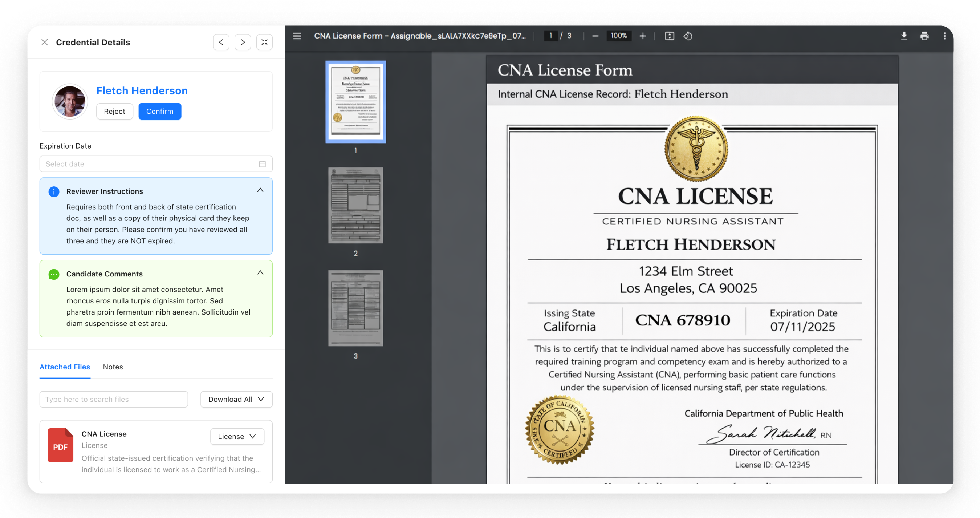Confirm the credential
This screenshot has width=980, height=518.
coord(160,112)
